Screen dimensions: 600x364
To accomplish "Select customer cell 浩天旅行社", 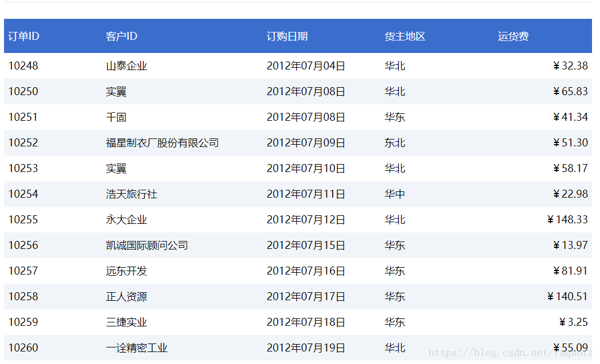I will [132, 194].
